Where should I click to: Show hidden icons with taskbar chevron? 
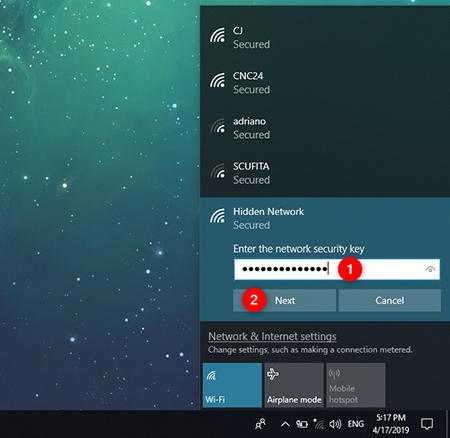point(285,424)
